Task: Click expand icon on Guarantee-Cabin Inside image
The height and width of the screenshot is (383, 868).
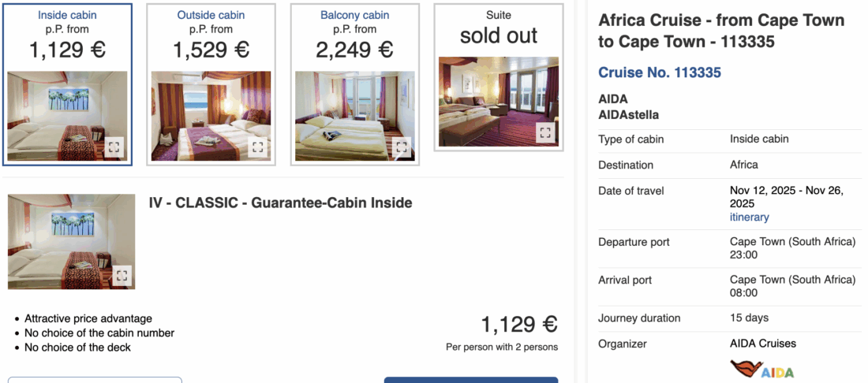Action: click(122, 276)
